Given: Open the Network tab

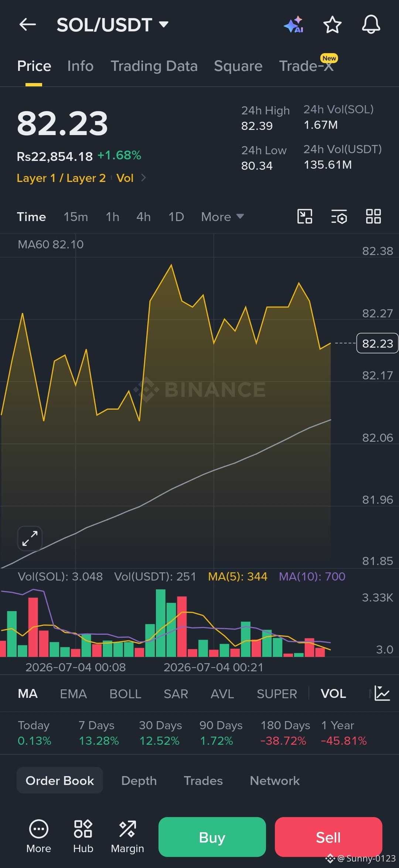Looking at the screenshot, I should (x=275, y=780).
